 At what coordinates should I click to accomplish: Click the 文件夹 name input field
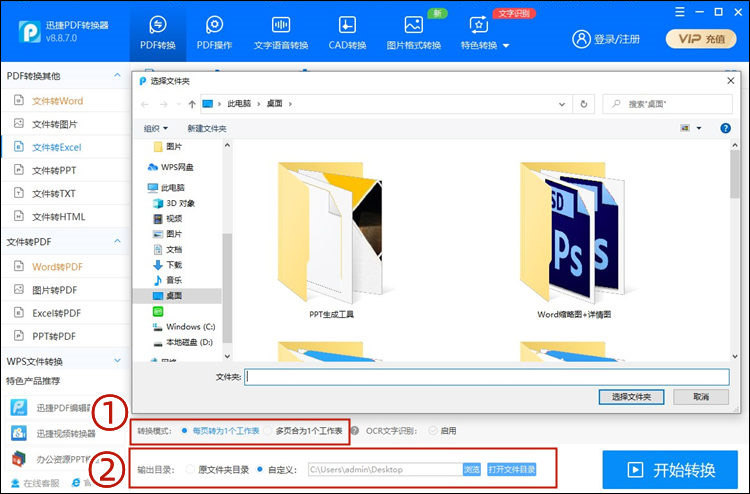click(x=487, y=377)
